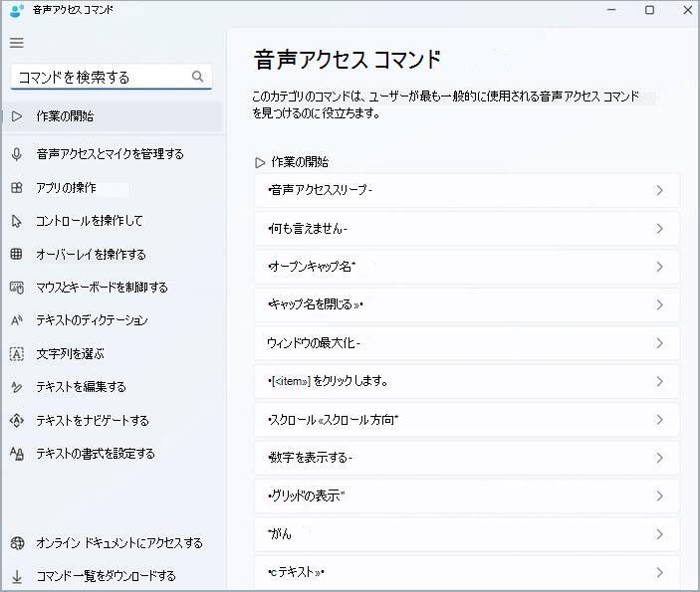The height and width of the screenshot is (592, 700).
Task: Expand the ウィンドウの最大化 row chevron
Action: click(659, 343)
